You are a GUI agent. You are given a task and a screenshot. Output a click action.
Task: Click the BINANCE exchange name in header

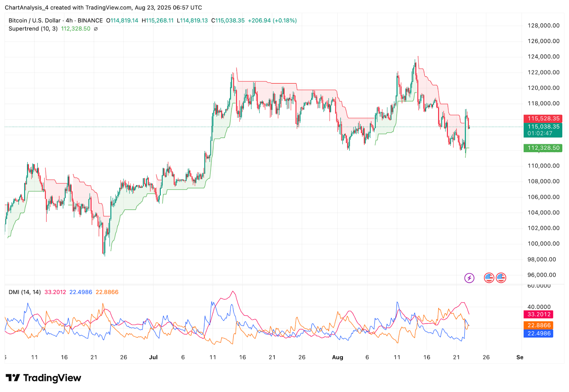(90, 21)
